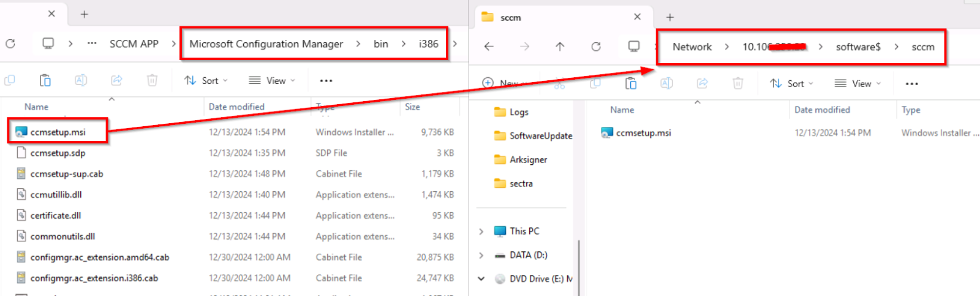Expand chevron between software$ and sccm
Screen dimensions: 980x296
pyautogui.click(x=896, y=47)
